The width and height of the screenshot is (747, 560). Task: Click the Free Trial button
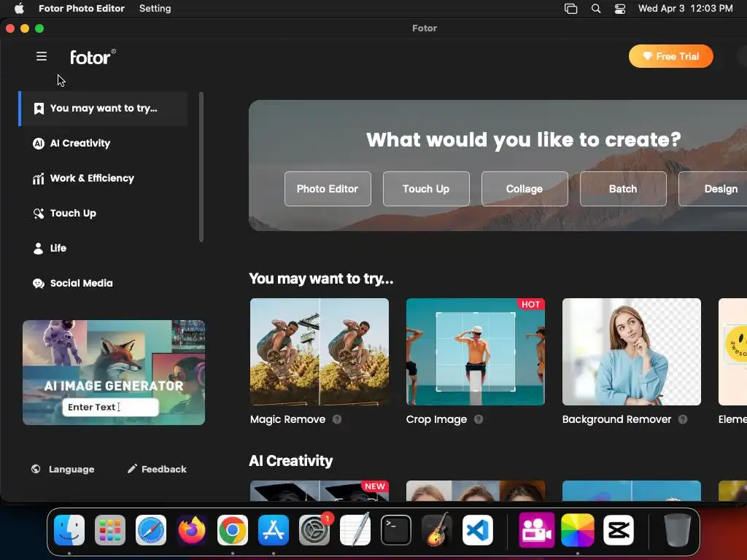pyautogui.click(x=671, y=56)
